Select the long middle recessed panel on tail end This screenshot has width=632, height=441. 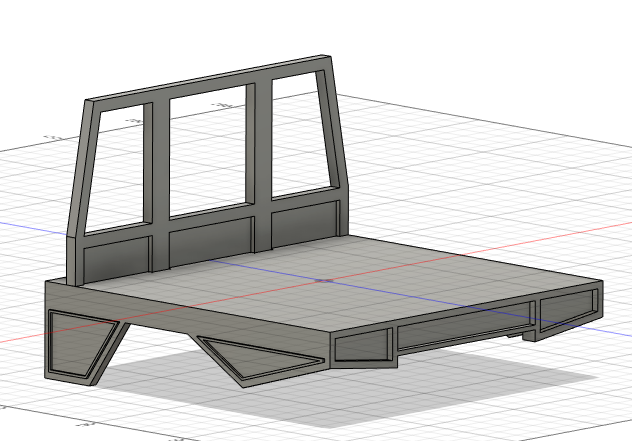click(x=463, y=327)
